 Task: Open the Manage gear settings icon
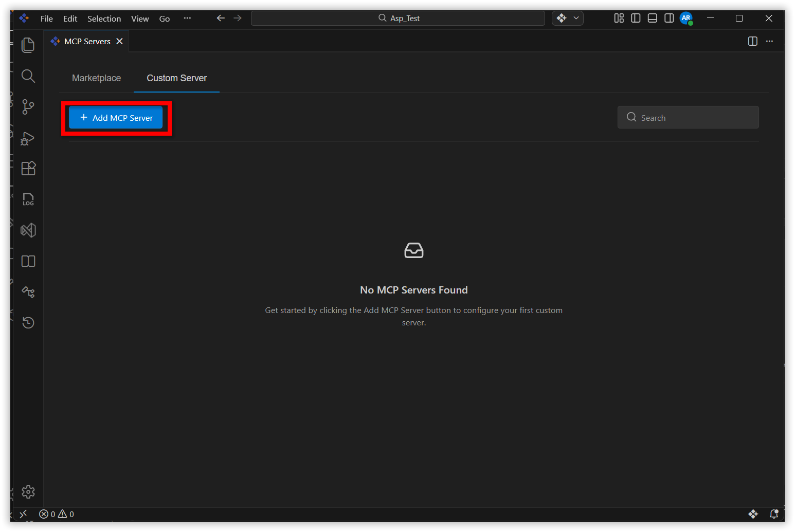[x=28, y=492]
